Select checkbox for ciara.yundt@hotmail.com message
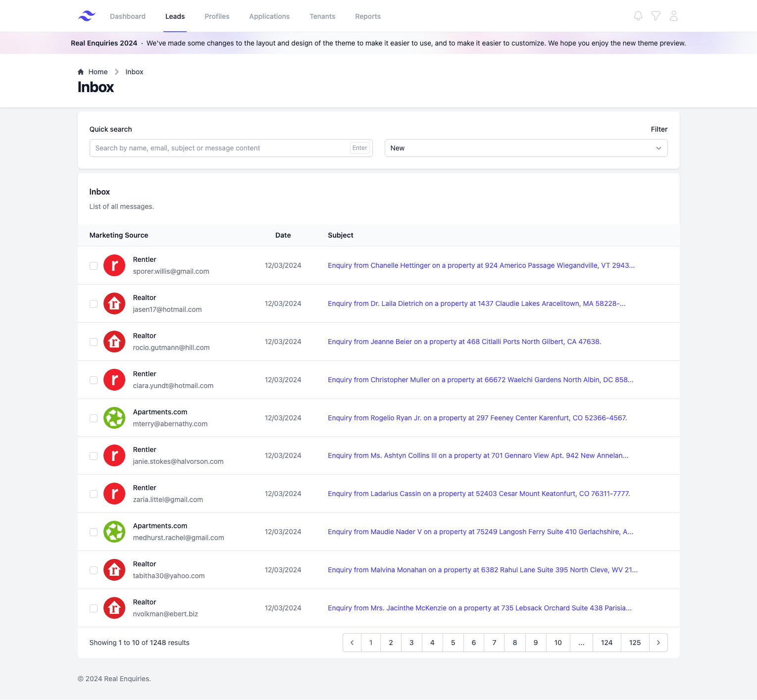 point(93,380)
